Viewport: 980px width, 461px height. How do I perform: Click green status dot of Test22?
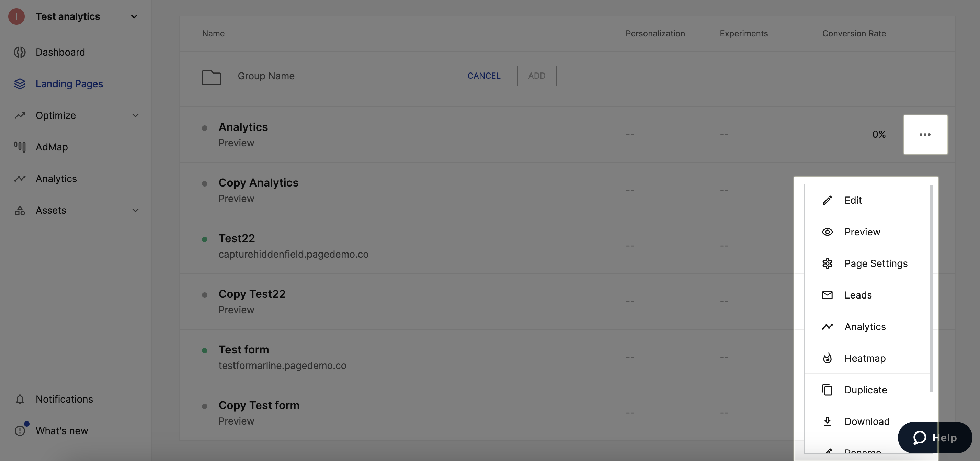click(204, 239)
